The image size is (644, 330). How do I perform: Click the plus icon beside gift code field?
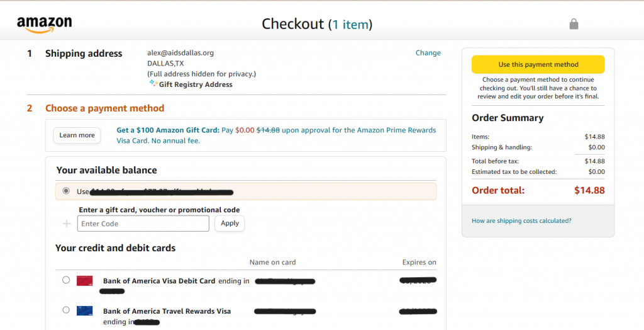pyautogui.click(x=67, y=224)
